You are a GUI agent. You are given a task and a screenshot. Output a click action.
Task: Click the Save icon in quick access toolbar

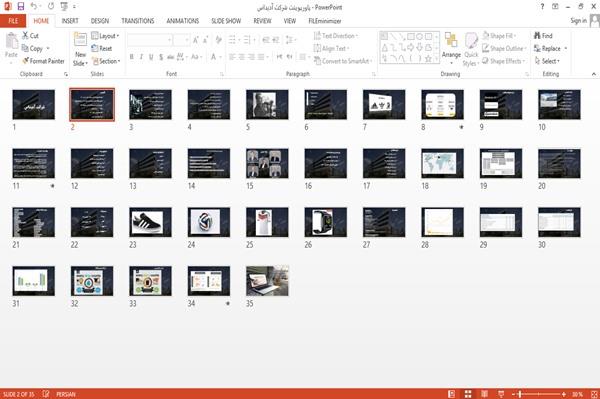(x=21, y=7)
